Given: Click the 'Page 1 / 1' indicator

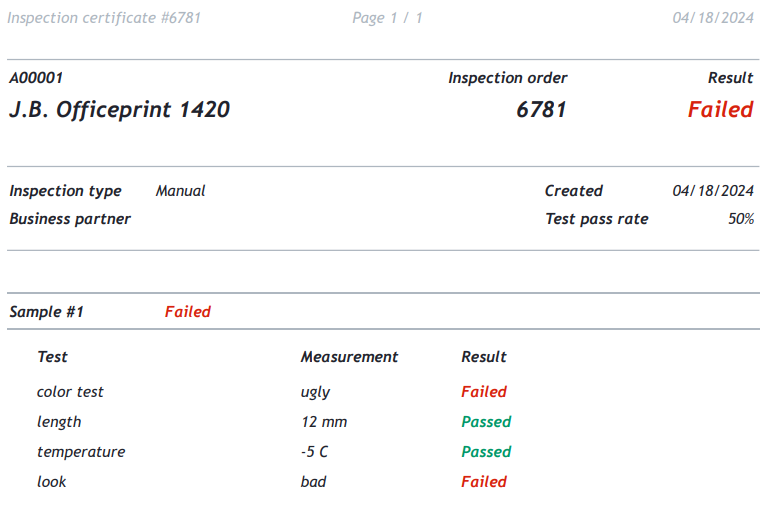Looking at the screenshot, I should click(387, 18).
